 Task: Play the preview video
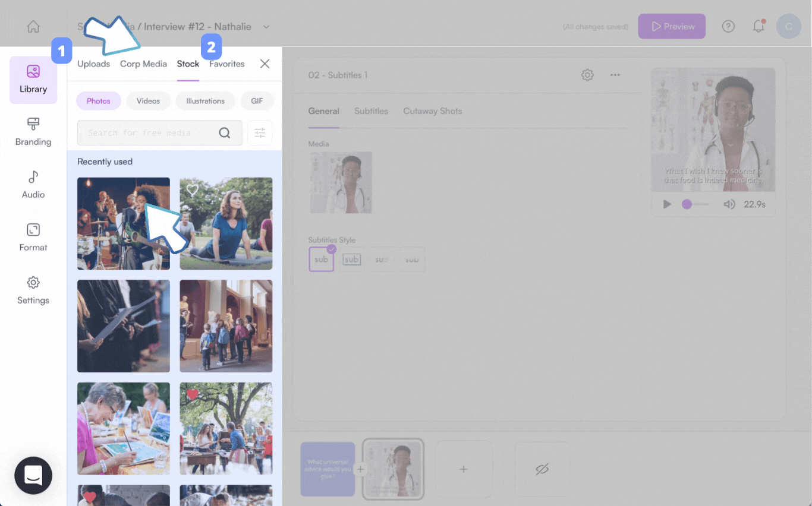(667, 204)
